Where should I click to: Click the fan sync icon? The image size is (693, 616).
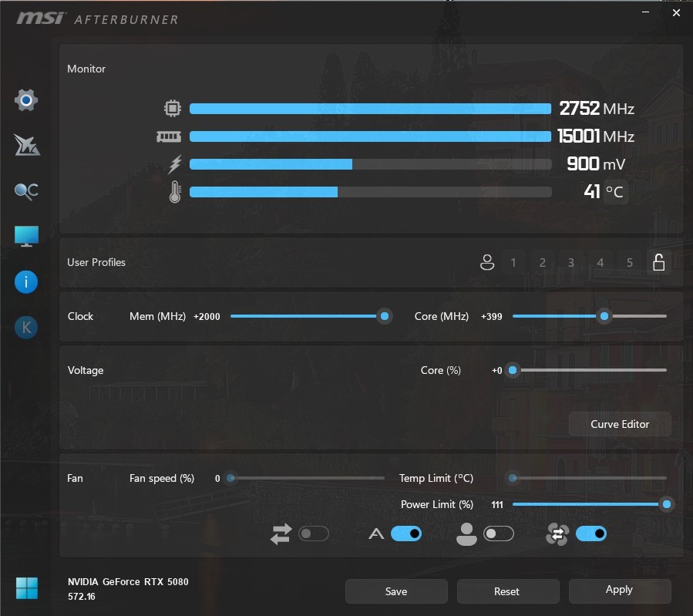[x=557, y=534]
